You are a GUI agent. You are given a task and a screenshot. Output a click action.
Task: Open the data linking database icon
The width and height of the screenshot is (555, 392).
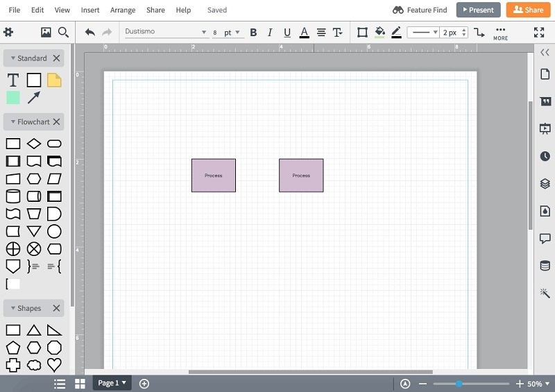click(545, 265)
